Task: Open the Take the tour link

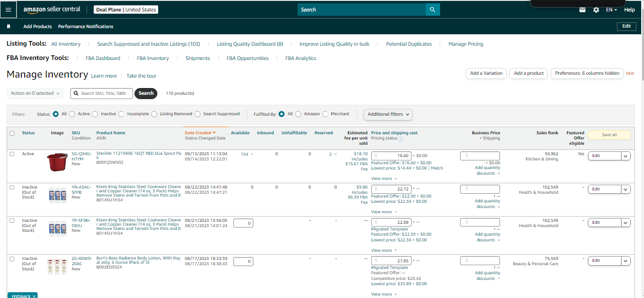Action: tap(142, 76)
